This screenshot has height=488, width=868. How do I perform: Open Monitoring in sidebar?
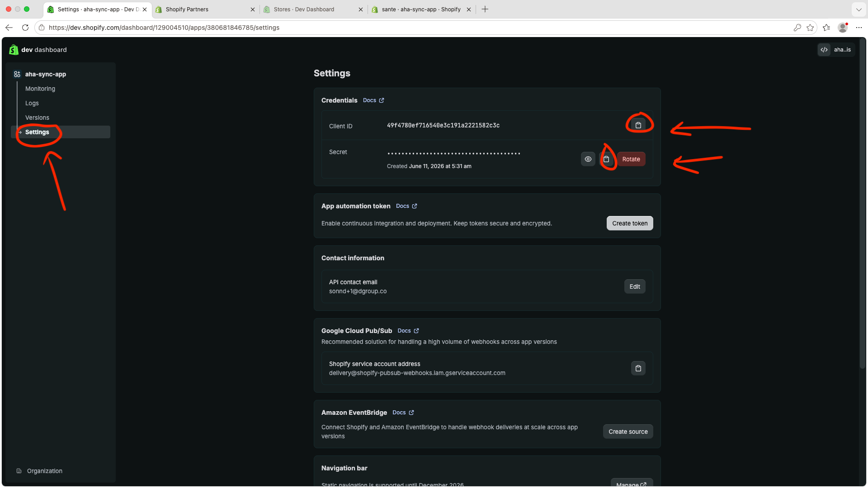click(x=40, y=89)
